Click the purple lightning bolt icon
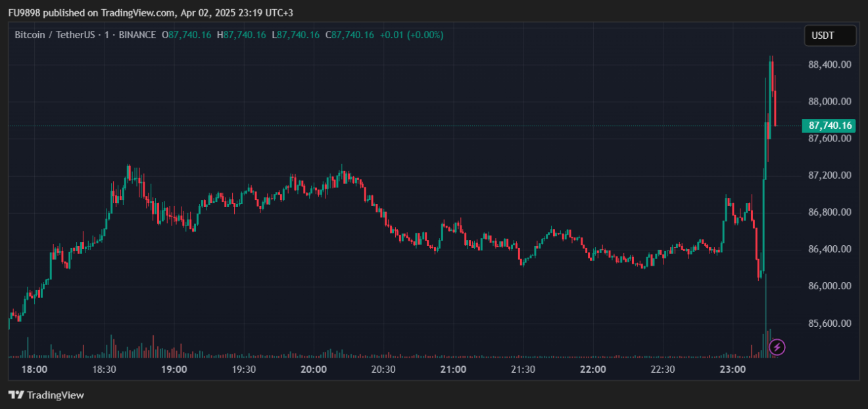868x409 pixels. [777, 347]
